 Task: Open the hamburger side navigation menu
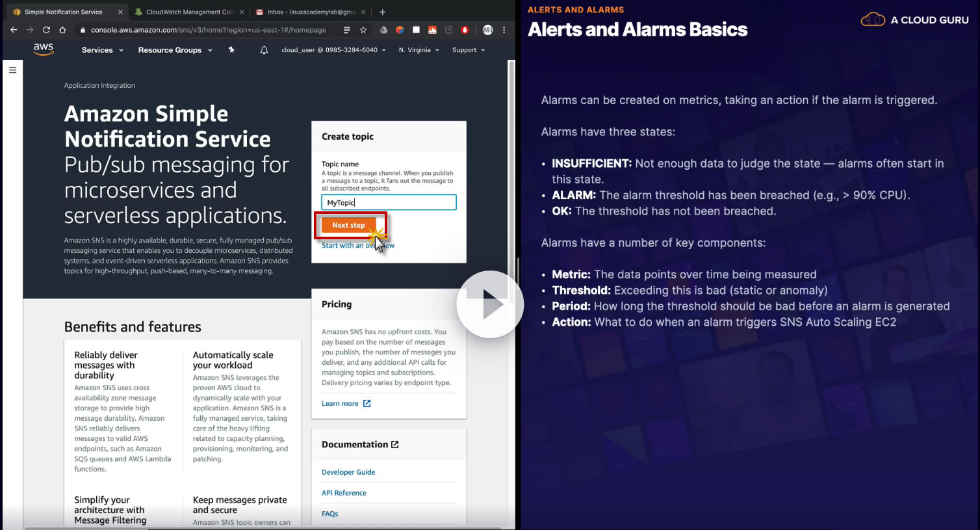tap(12, 70)
